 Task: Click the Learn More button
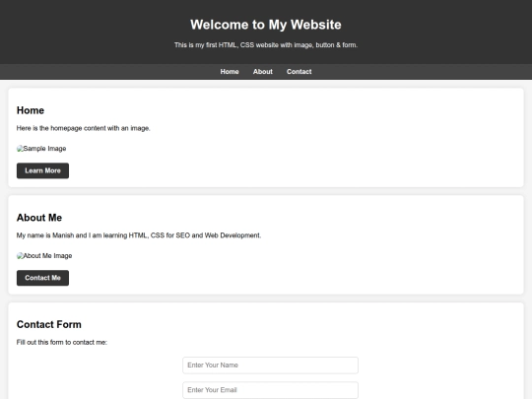coord(42,170)
